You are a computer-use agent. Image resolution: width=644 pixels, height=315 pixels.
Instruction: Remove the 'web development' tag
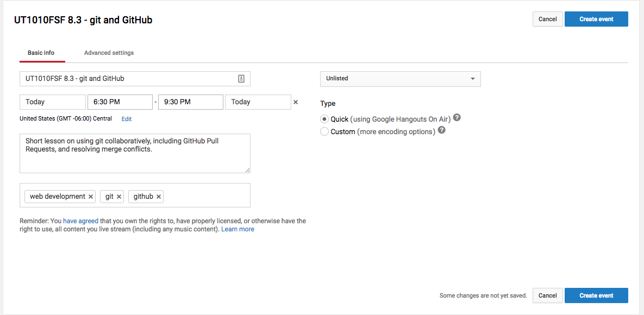click(91, 197)
